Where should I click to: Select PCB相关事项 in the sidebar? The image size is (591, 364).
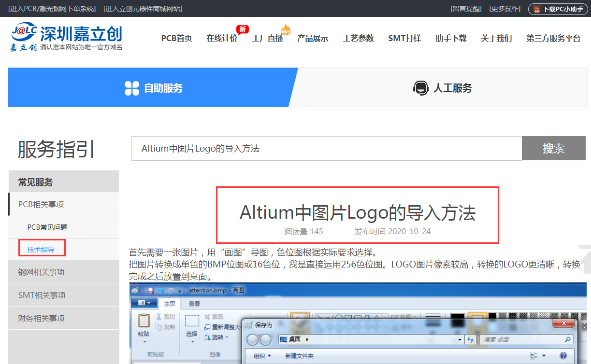[x=64, y=204]
